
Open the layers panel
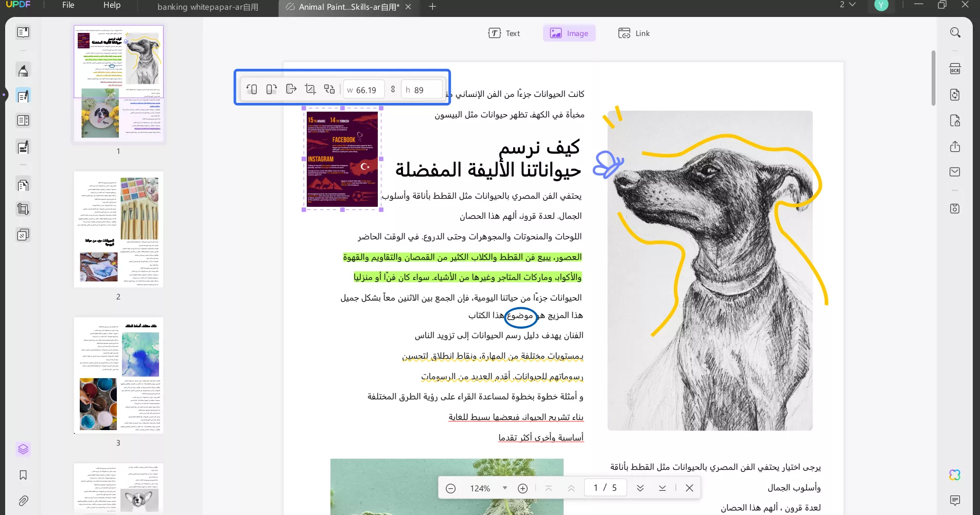23,449
